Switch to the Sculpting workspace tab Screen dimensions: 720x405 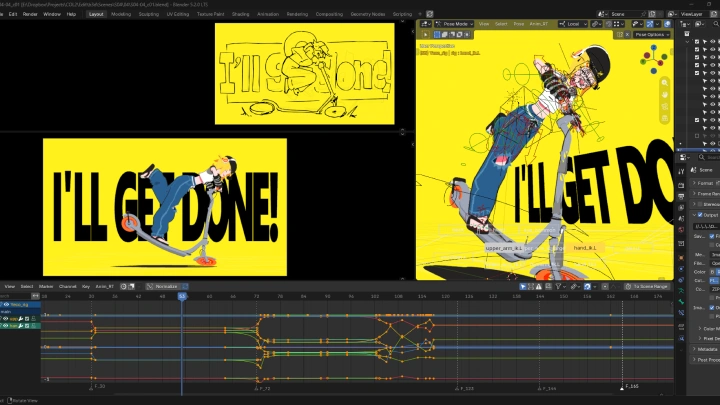click(x=149, y=14)
